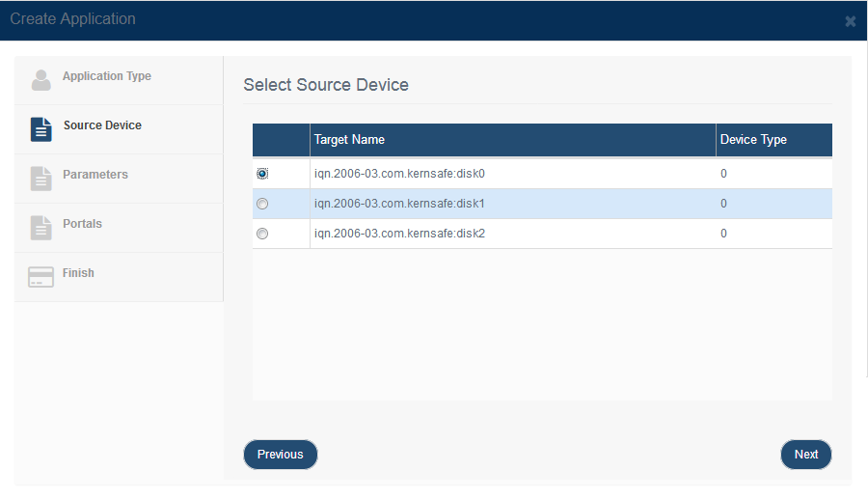Click the Finish step card icon
868x499 pixels.
click(x=41, y=277)
